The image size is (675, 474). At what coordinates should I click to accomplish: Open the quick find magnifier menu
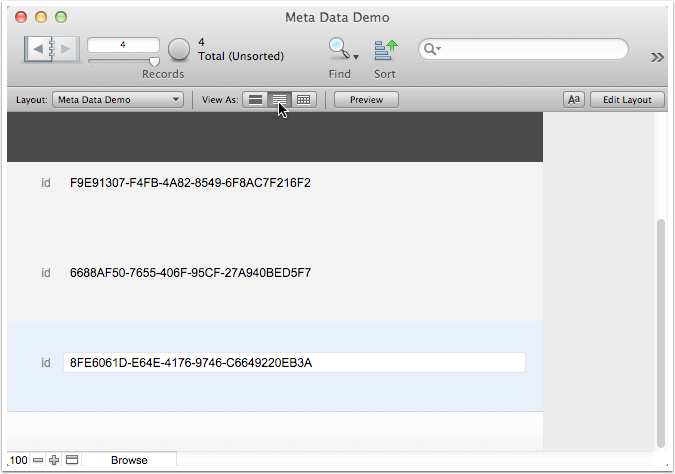(x=432, y=49)
